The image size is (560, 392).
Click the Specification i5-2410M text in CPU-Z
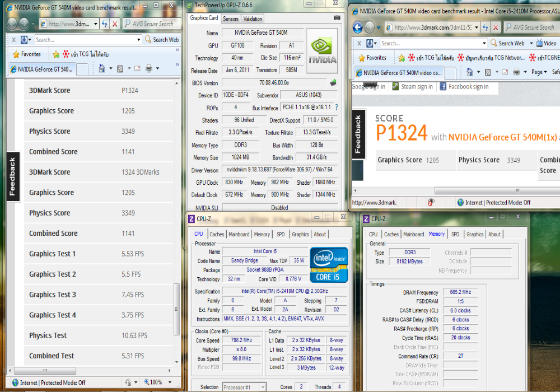tap(284, 291)
